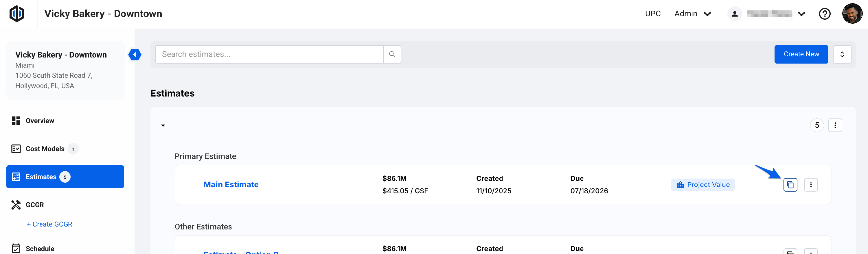Collapse the sidebar with the blue arrow

[x=135, y=55]
